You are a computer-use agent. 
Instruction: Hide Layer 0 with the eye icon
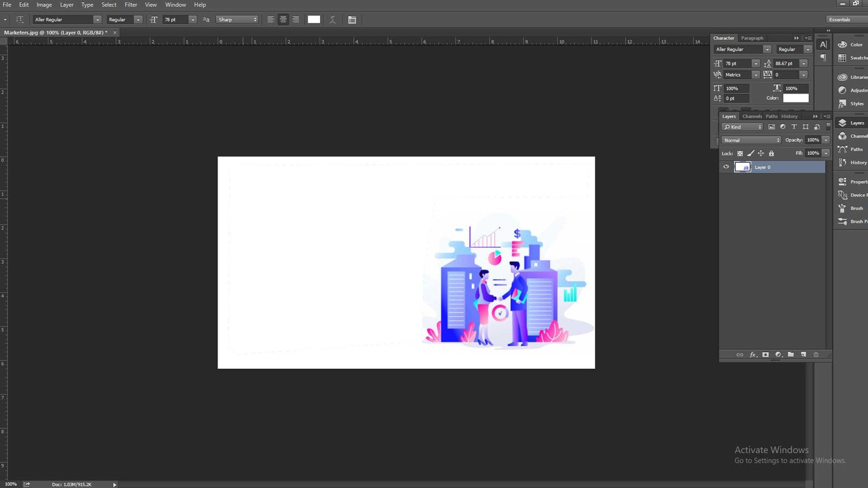[726, 167]
